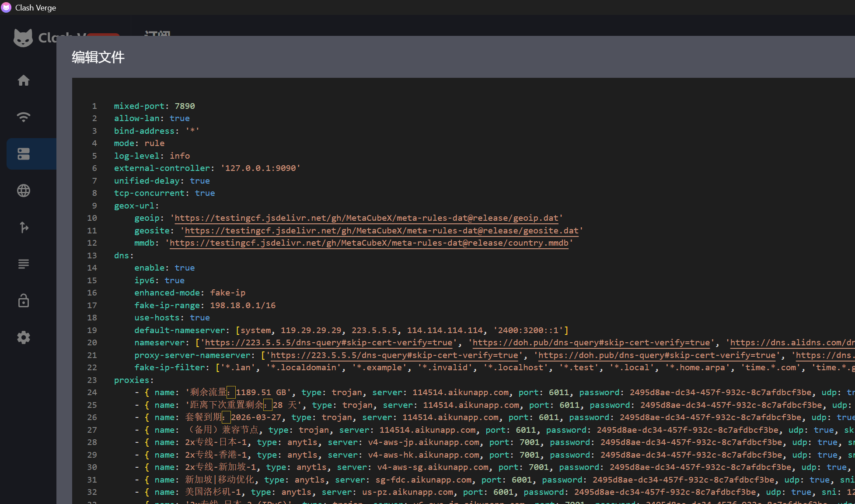Image resolution: width=855 pixels, height=504 pixels.
Task: Click the fake-ip-range 198.18.0.1/16 value
Action: pyautogui.click(x=243, y=306)
